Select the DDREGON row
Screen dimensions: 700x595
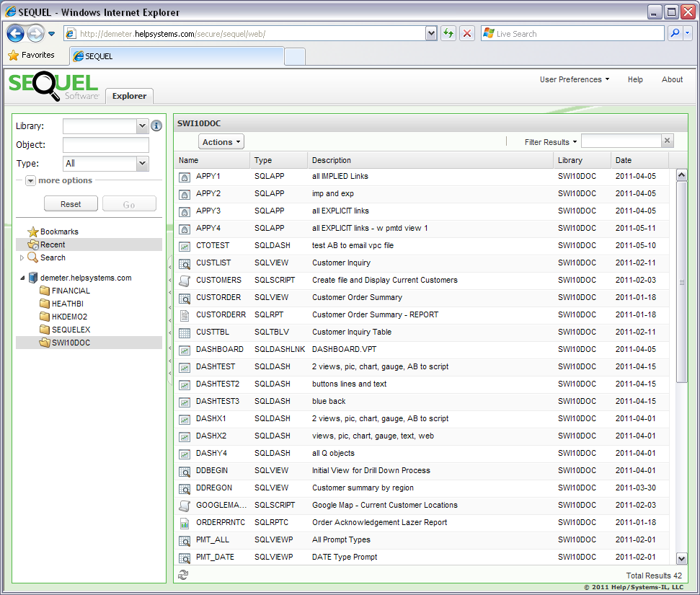(422, 488)
